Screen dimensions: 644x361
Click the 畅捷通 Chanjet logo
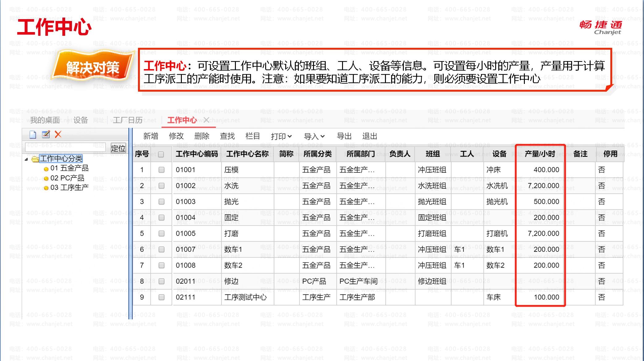tap(600, 27)
